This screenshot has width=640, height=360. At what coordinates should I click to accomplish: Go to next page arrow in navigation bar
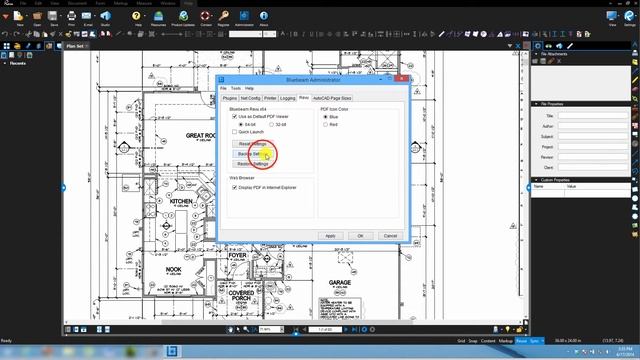click(346, 329)
